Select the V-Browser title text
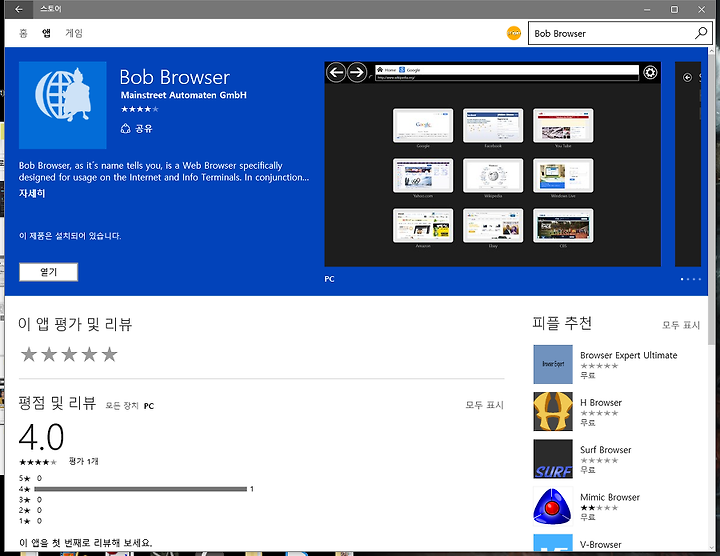 (601, 545)
